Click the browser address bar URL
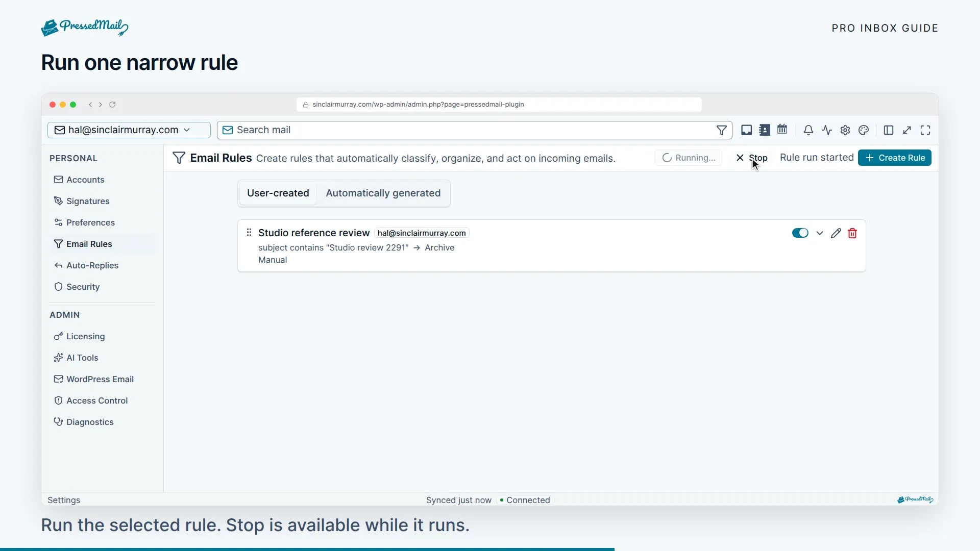 499,105
